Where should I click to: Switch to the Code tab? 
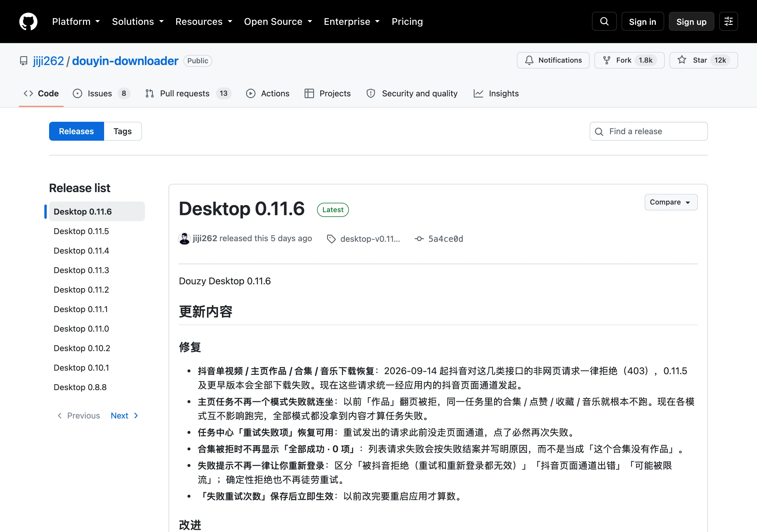pos(41,94)
